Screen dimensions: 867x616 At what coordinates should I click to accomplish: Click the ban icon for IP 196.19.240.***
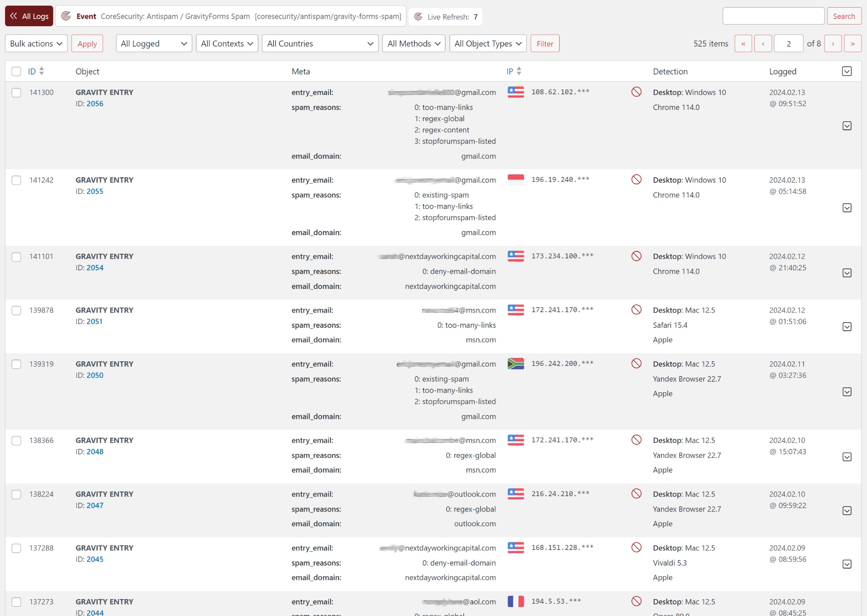[636, 179]
